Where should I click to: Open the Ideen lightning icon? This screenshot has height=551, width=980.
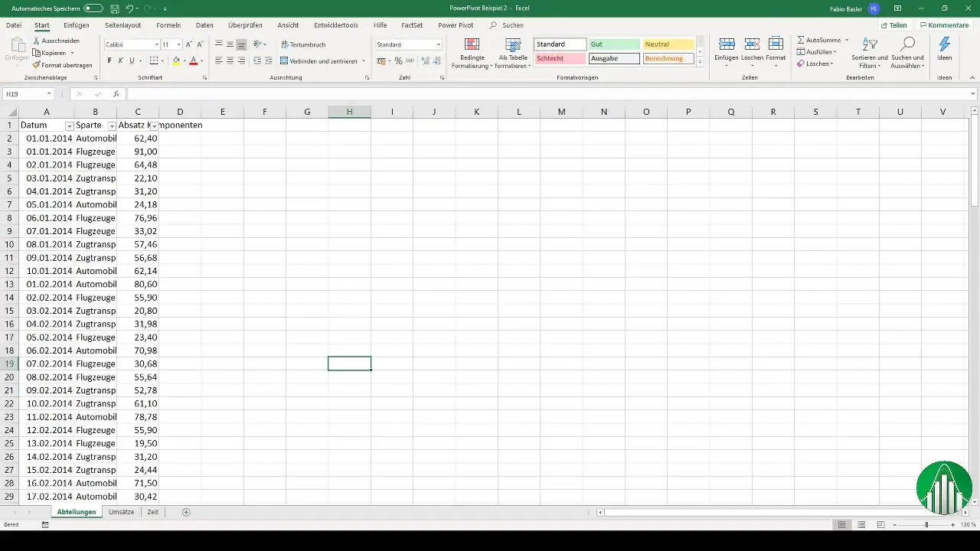coord(945,44)
